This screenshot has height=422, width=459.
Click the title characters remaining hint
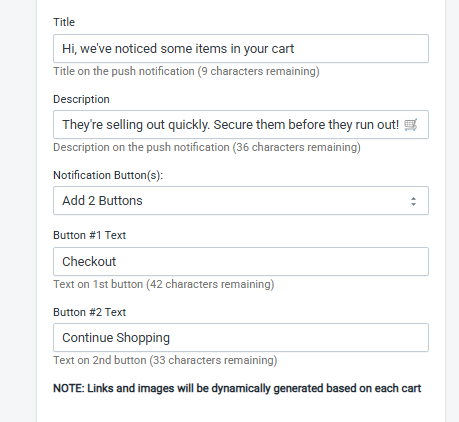click(186, 71)
